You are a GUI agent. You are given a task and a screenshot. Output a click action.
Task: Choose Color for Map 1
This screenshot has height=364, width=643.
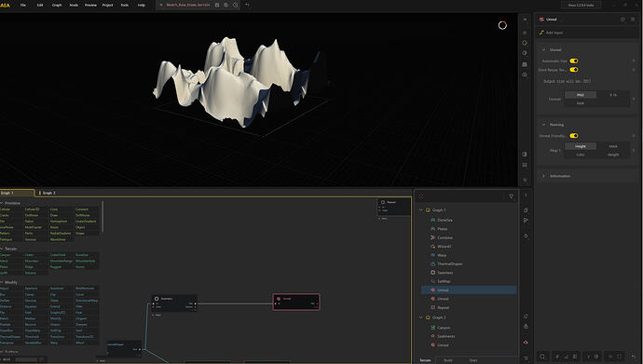[x=581, y=155]
